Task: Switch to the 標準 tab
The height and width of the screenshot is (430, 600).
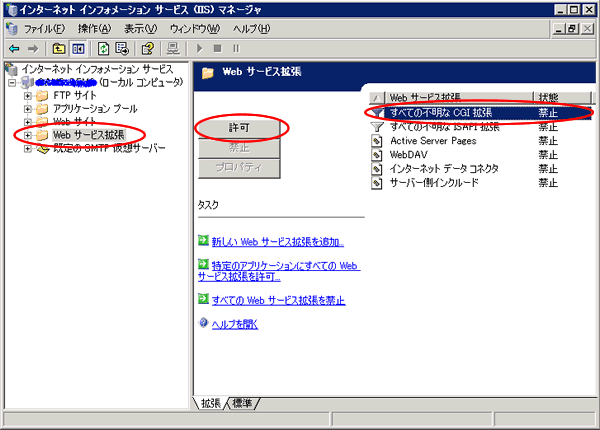Action: (x=243, y=403)
